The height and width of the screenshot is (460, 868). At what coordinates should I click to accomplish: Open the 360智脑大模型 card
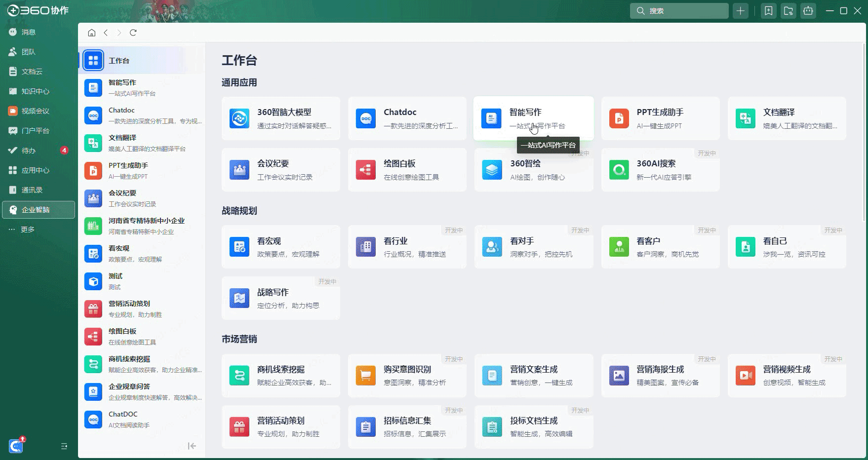pyautogui.click(x=281, y=118)
